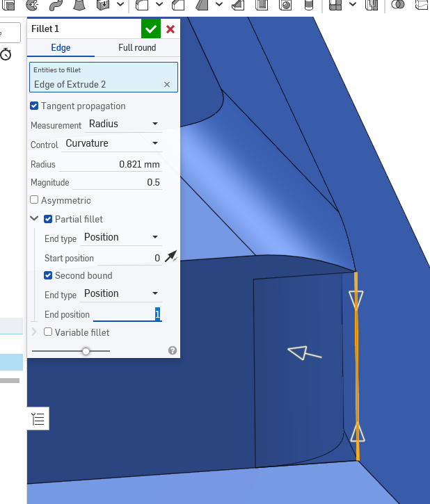Edit the Radius 0.821 mm field
Image resolution: width=430 pixels, height=504 pixels.
(110, 164)
